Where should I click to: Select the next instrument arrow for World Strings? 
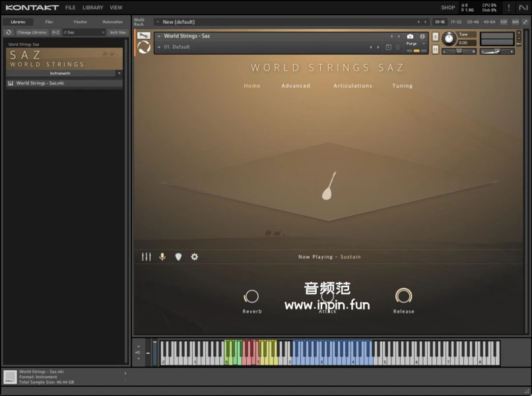coord(399,36)
